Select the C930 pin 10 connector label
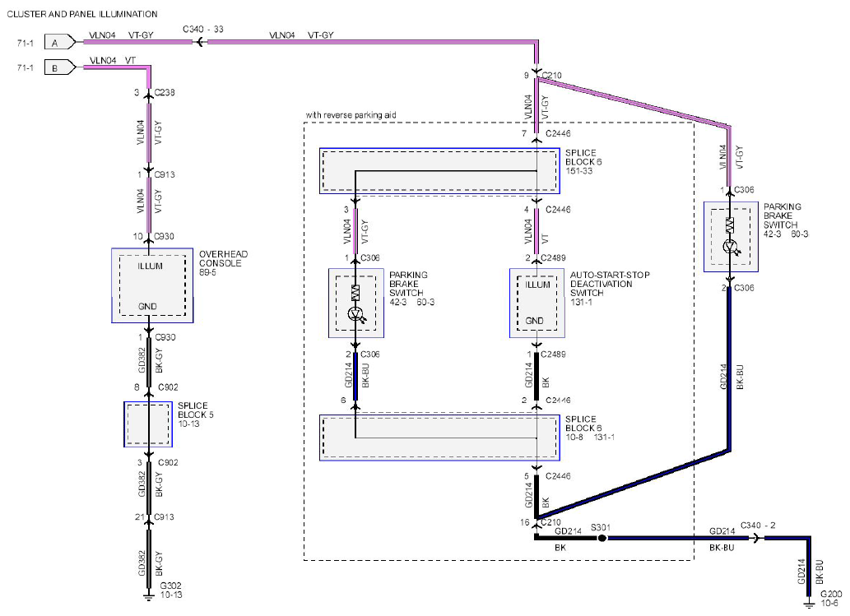The height and width of the screenshot is (616, 850). tap(164, 236)
